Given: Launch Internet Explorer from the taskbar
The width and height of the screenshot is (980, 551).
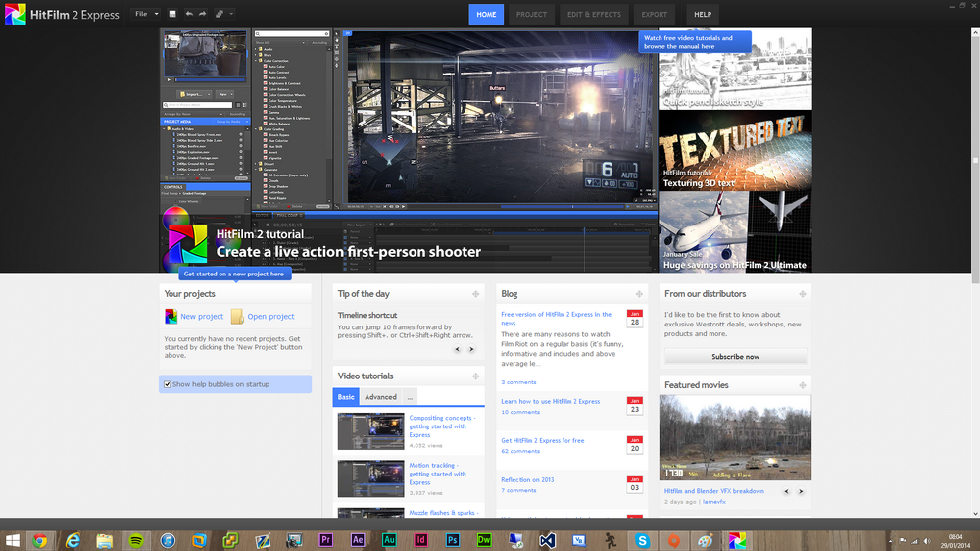Looking at the screenshot, I should [73, 540].
